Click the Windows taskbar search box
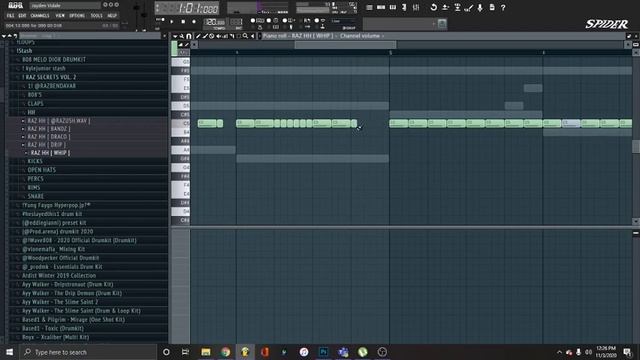This screenshot has height=360, width=640. 88,352
